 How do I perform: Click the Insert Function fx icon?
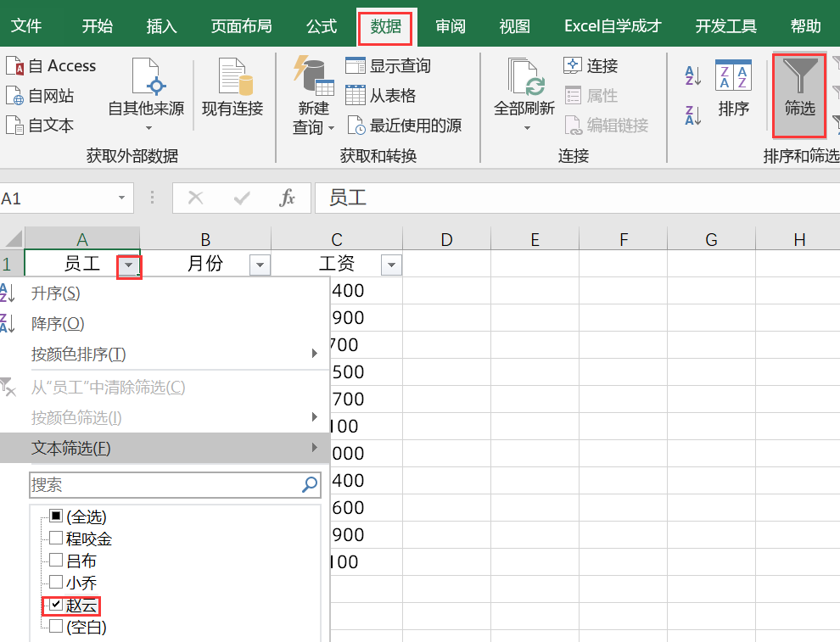click(287, 198)
